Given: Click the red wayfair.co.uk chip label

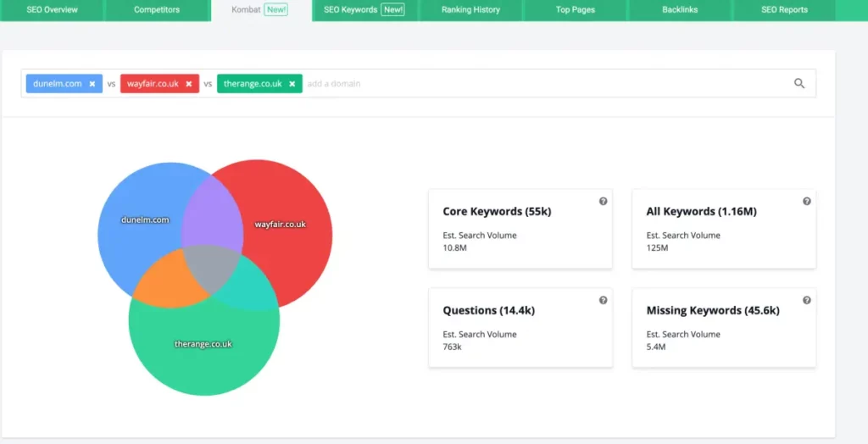Looking at the screenshot, I should coord(153,84).
